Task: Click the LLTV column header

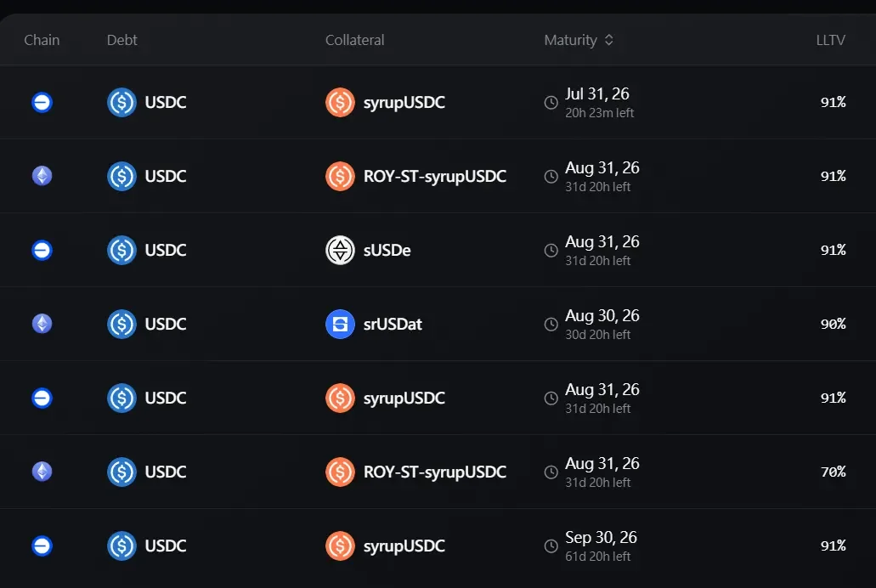Action: (831, 40)
